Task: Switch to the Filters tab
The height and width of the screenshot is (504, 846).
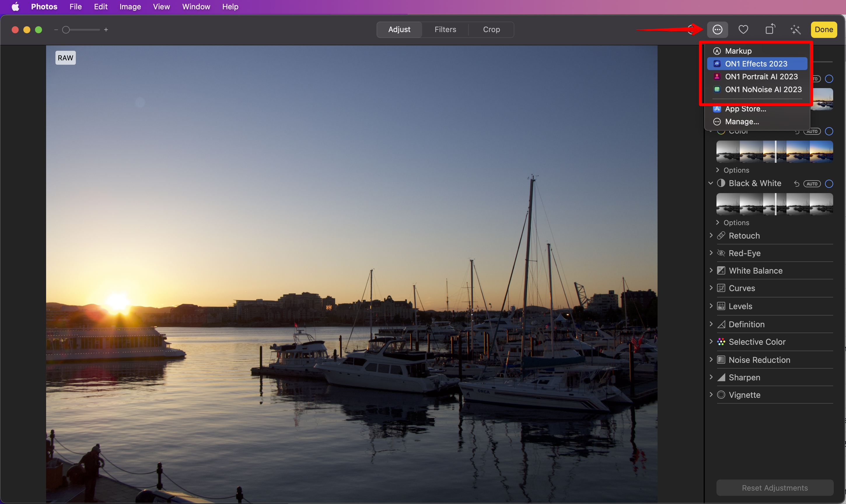Action: [x=445, y=29]
